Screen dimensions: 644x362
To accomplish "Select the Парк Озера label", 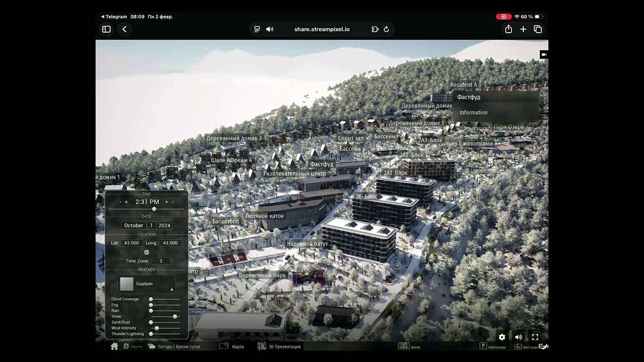I will 509,127.
